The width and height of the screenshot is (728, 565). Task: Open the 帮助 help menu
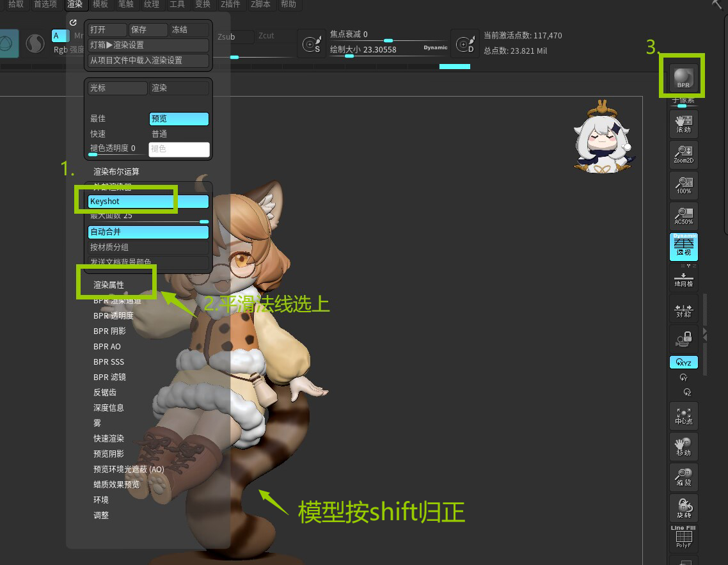click(x=289, y=4)
